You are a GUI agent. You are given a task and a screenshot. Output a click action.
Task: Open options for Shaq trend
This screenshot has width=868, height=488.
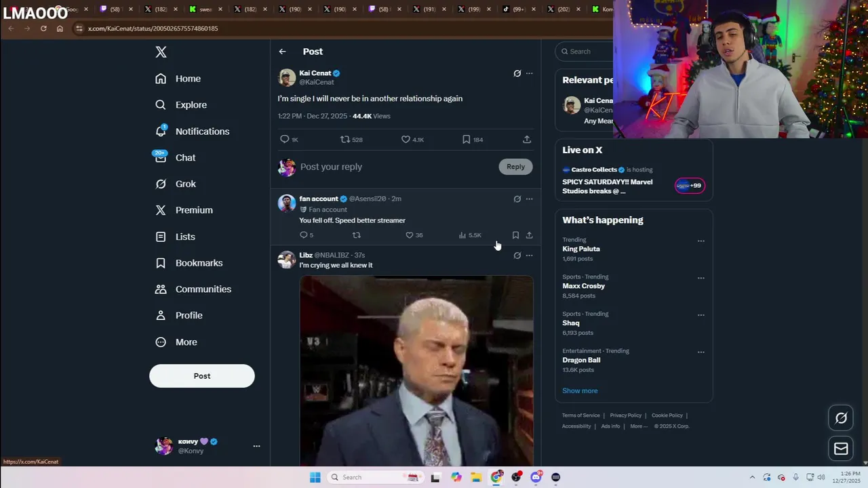coord(701,315)
